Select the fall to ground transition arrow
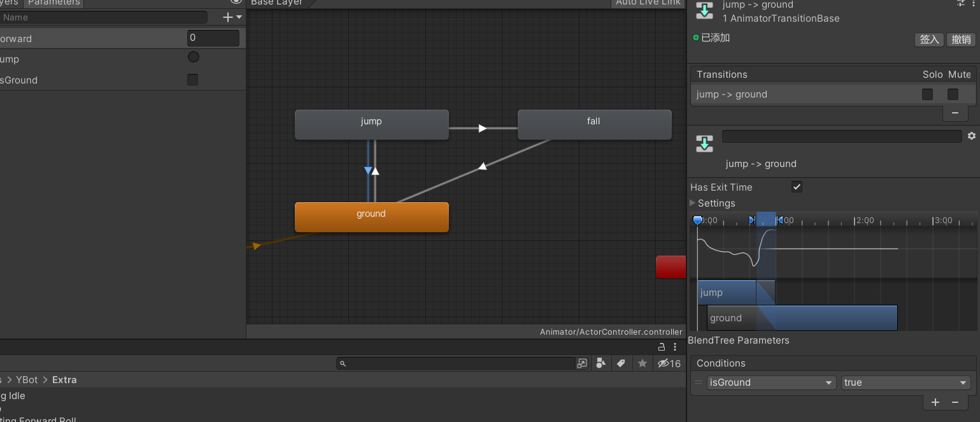Image resolution: width=980 pixels, height=422 pixels. tap(482, 166)
